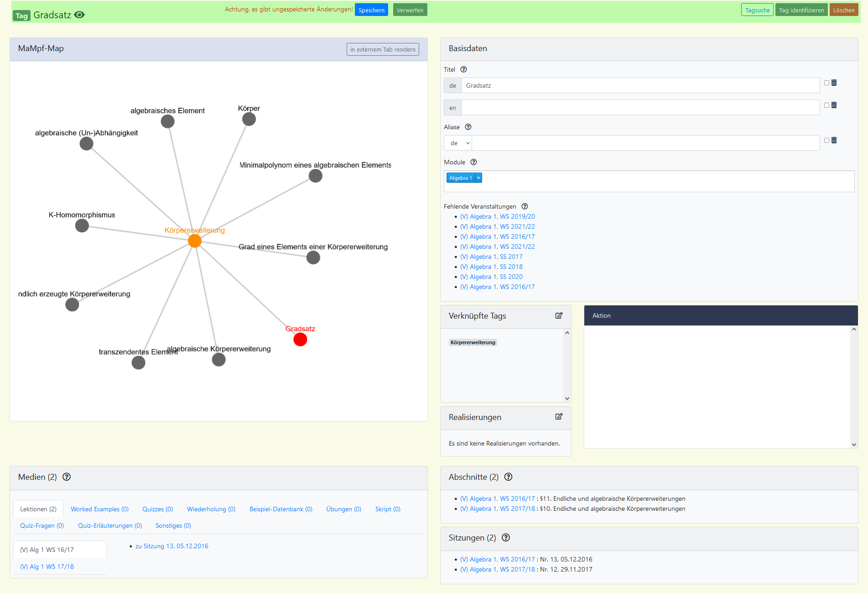Delete the alias row with trash icon

(x=834, y=140)
